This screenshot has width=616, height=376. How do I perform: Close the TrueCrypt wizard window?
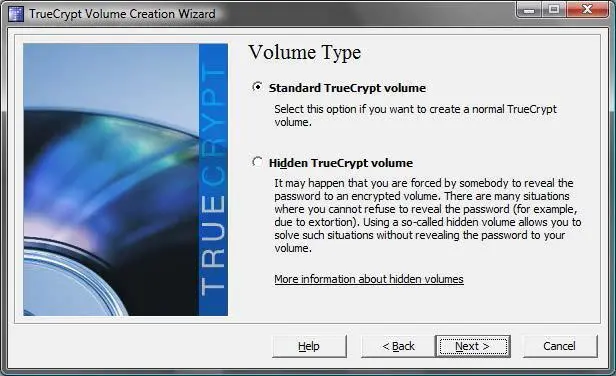[587, 9]
